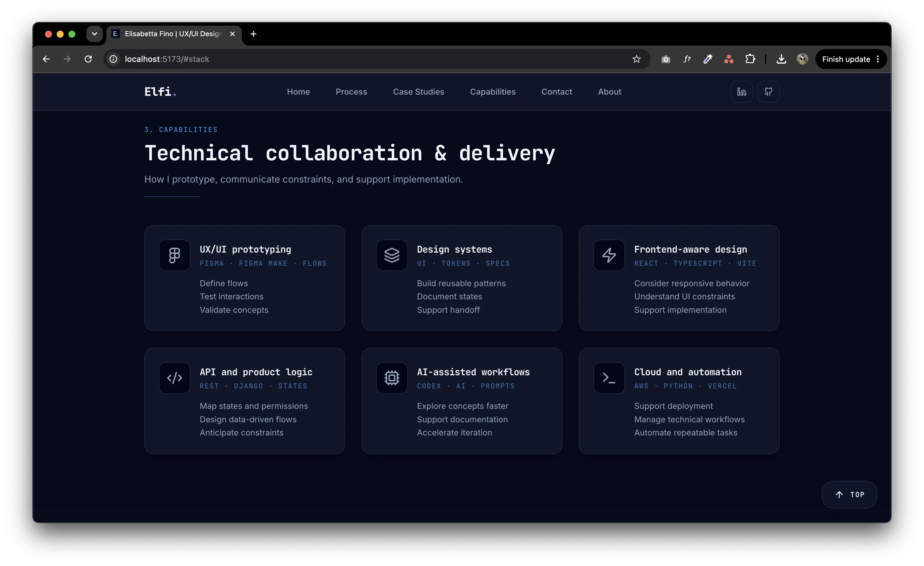This screenshot has height=566, width=924.
Task: Click the CPU chip icon on AI-assisted workflows
Action: click(392, 378)
